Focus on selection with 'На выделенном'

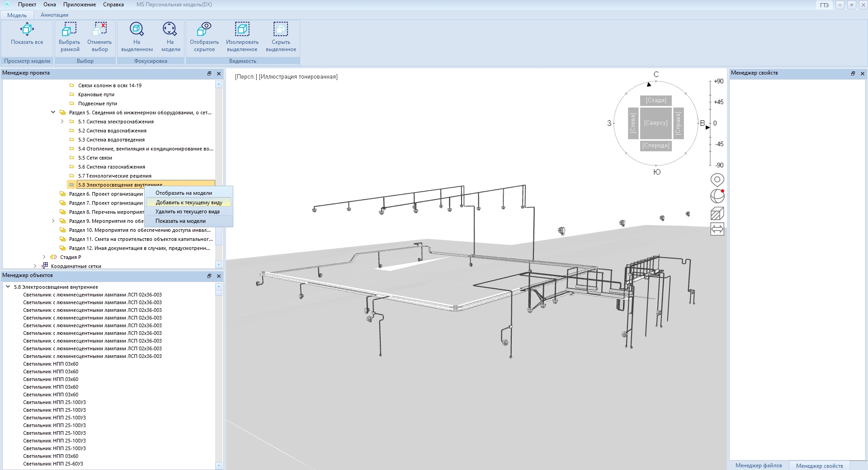[x=137, y=30]
